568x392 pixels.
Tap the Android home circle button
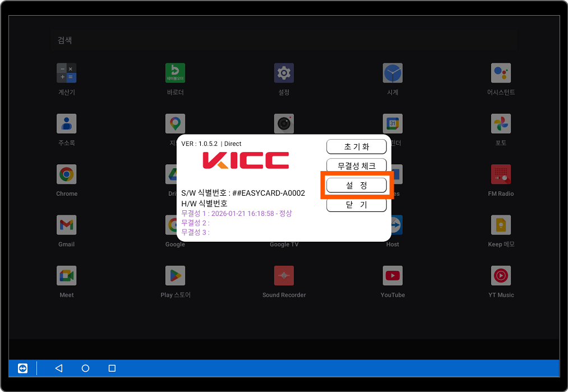click(85, 368)
